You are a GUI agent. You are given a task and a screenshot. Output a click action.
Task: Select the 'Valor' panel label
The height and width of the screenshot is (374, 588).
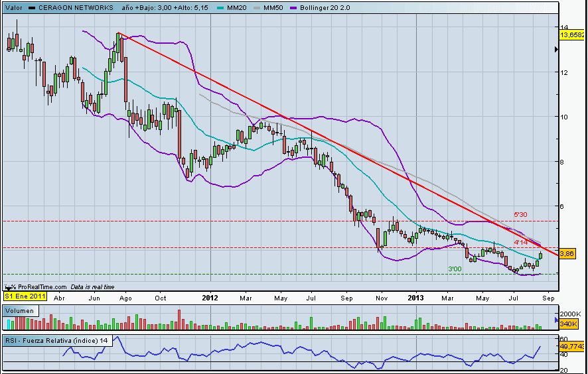tap(13, 8)
